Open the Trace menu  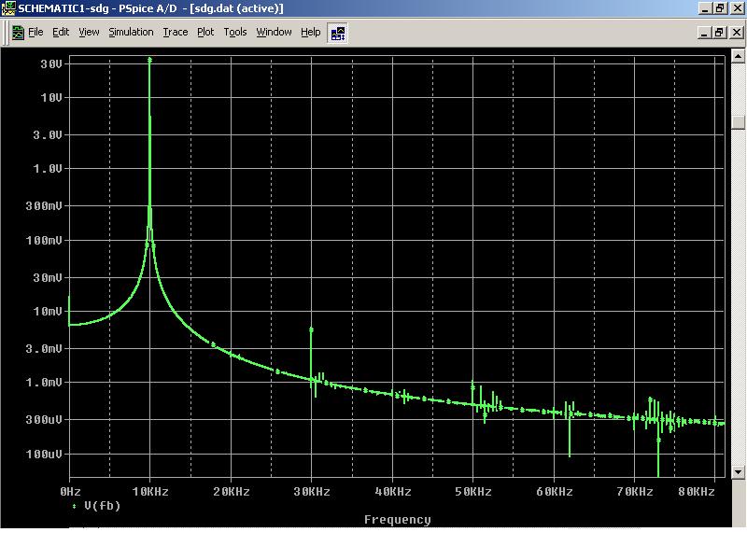tap(176, 32)
